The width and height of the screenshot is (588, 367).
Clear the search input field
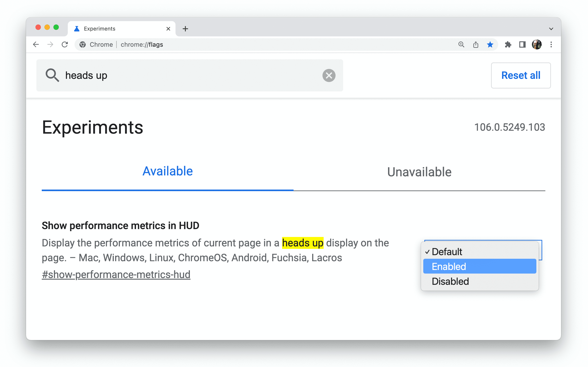click(329, 76)
